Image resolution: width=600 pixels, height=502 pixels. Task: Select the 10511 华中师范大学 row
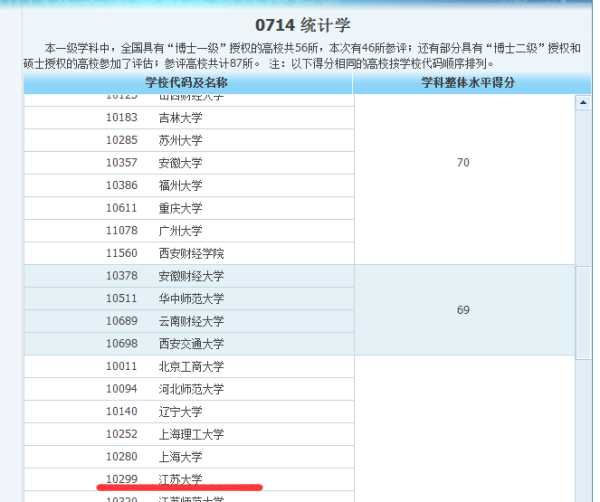point(189,298)
